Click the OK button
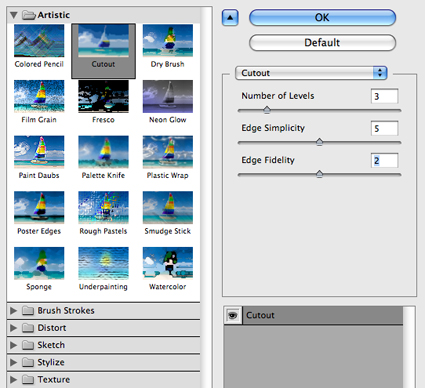425x388 pixels. click(x=322, y=18)
